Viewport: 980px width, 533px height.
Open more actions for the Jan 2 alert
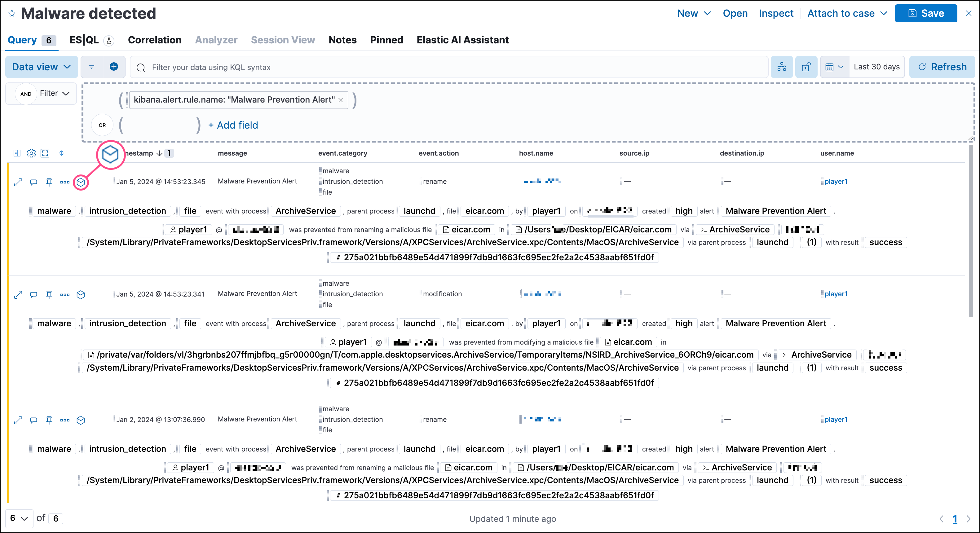64,420
